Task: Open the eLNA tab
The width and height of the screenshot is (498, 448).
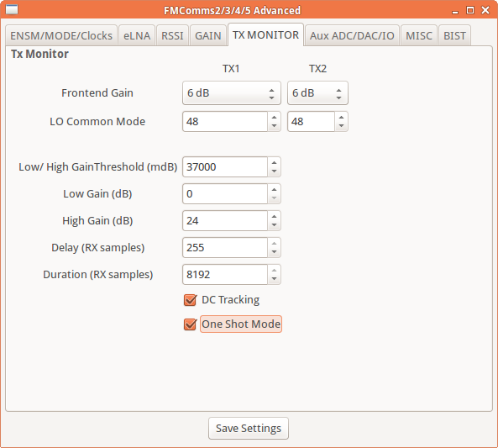Action: tap(137, 35)
